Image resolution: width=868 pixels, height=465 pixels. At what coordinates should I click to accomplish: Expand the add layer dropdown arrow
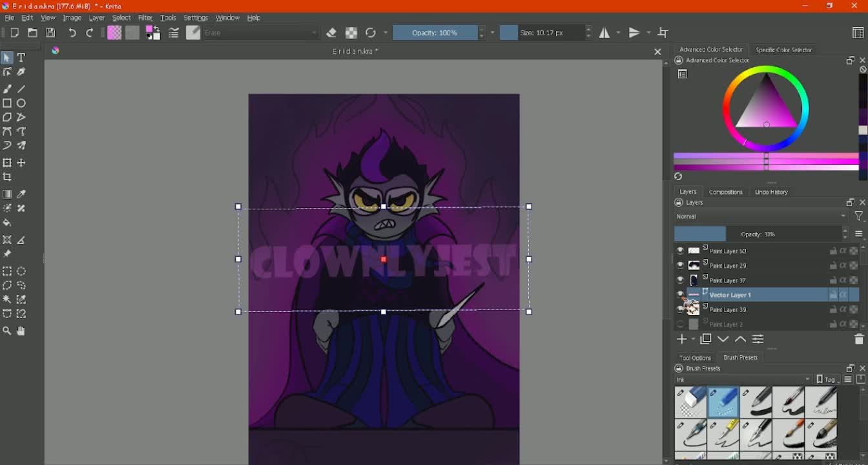[693, 339]
